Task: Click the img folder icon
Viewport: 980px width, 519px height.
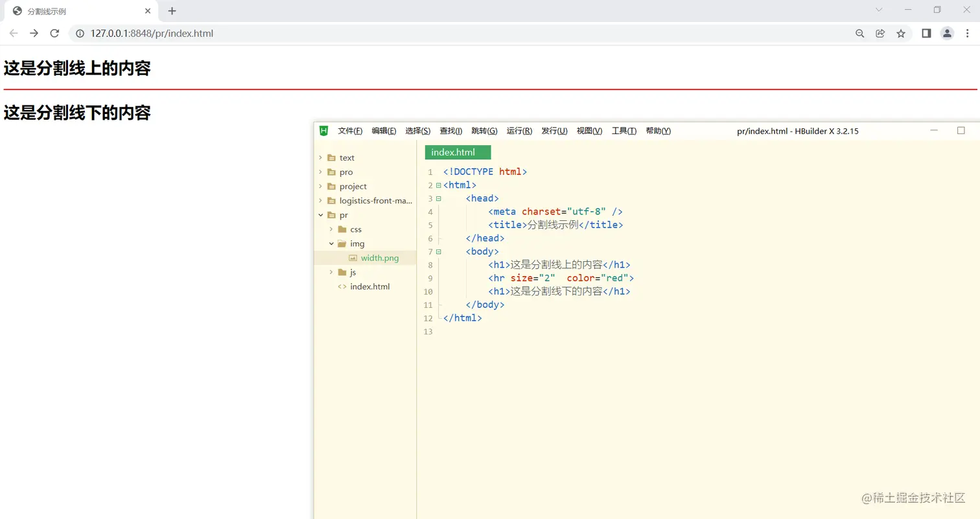Action: 342,244
